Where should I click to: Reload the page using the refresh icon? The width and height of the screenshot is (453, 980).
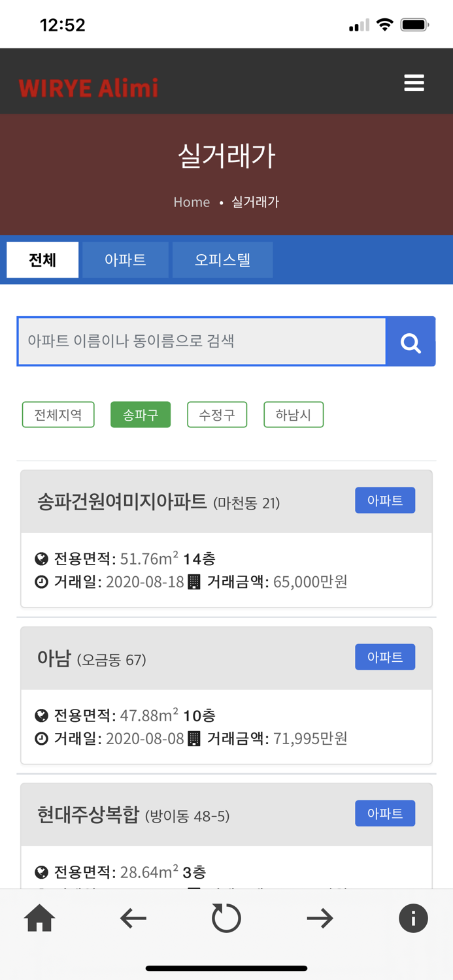[226, 917]
